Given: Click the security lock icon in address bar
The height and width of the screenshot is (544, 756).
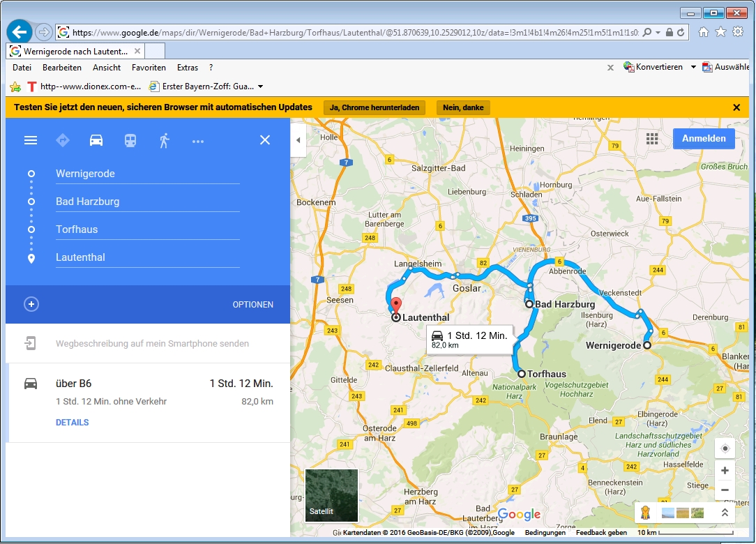Looking at the screenshot, I should [x=670, y=32].
